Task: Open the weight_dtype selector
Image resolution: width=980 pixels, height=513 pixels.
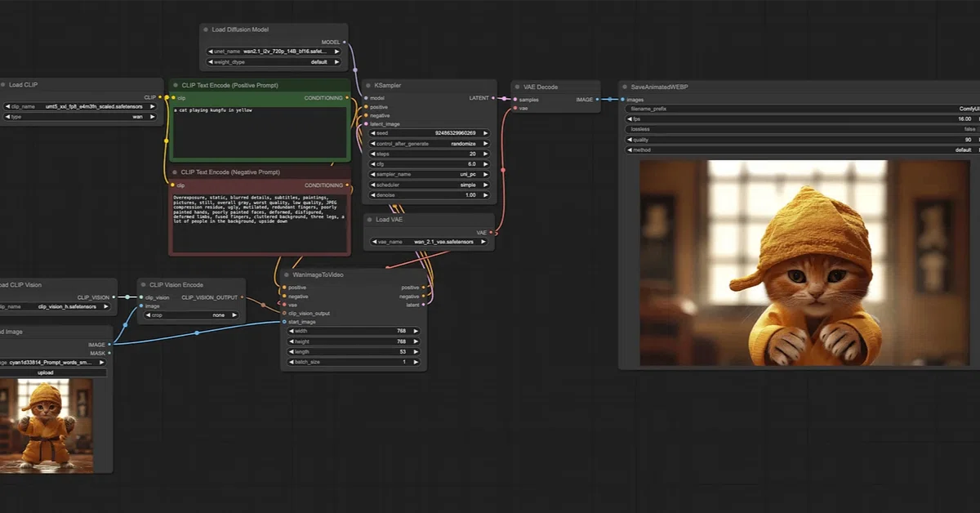Action: tap(274, 62)
